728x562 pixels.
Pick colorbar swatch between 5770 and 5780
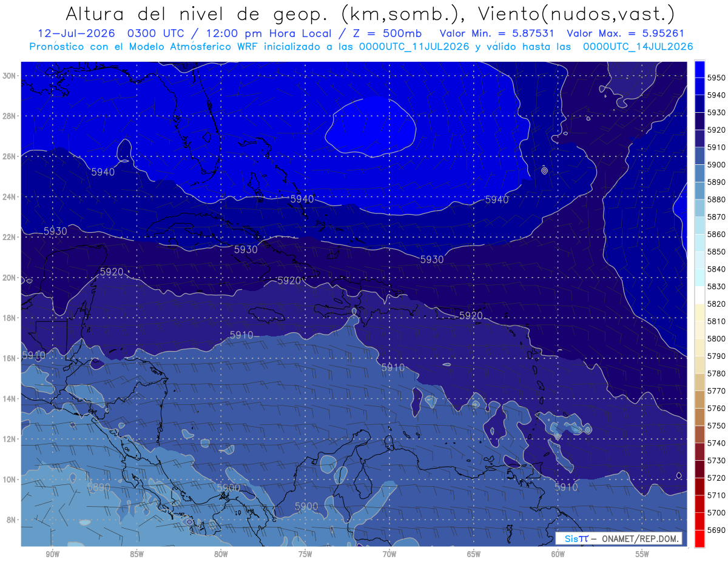pos(699,383)
